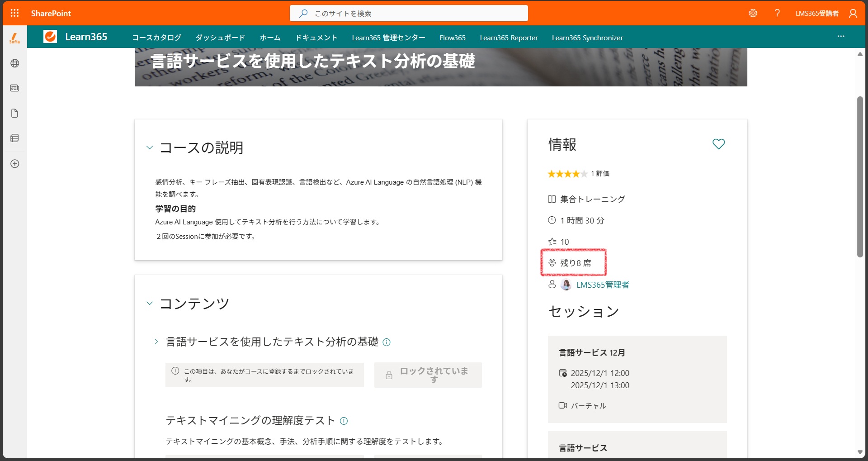Add course to favorites with heart icon
Image resolution: width=868 pixels, height=461 pixels.
[x=718, y=144]
